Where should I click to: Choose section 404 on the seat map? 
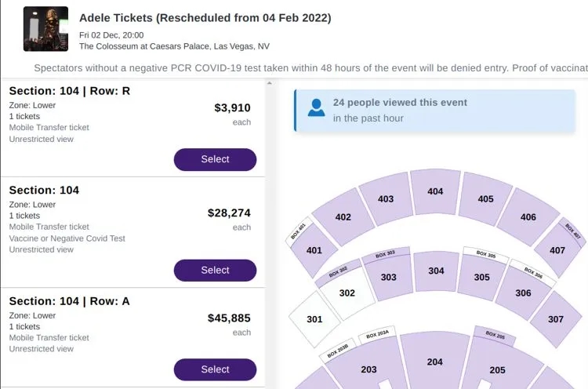point(435,192)
